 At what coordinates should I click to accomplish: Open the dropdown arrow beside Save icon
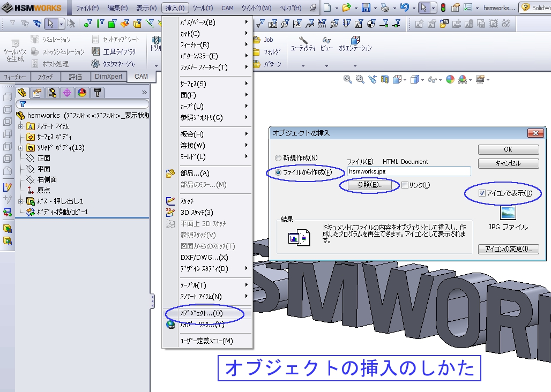[x=375, y=7]
